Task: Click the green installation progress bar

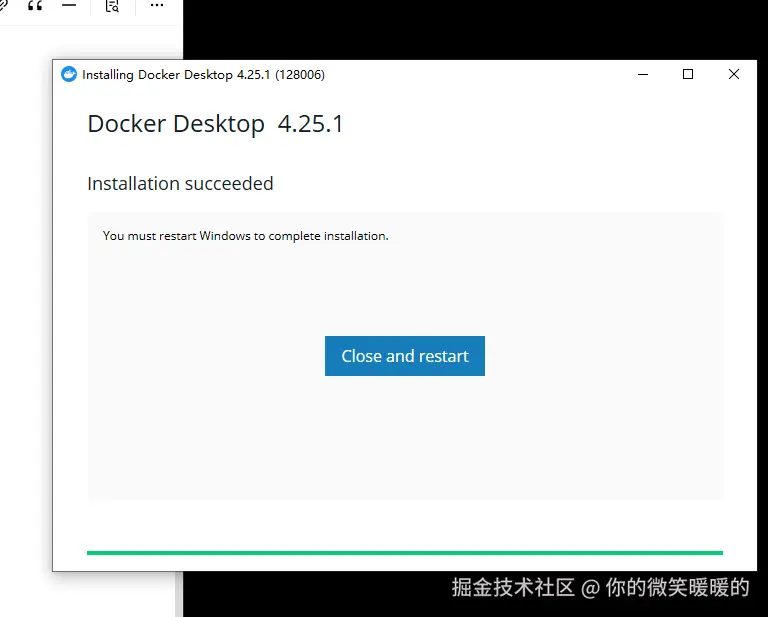Action: coord(405,553)
